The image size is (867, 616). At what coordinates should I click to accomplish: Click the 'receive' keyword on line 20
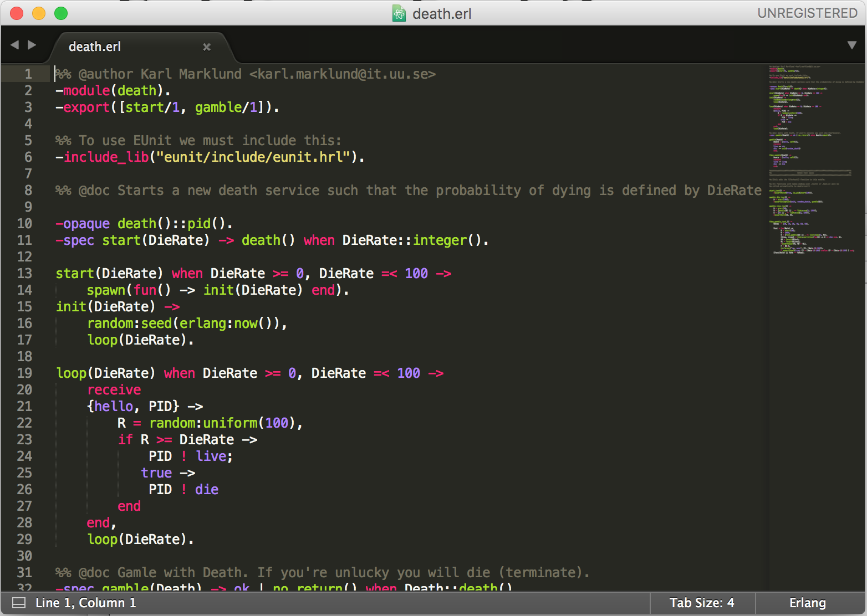(x=114, y=390)
